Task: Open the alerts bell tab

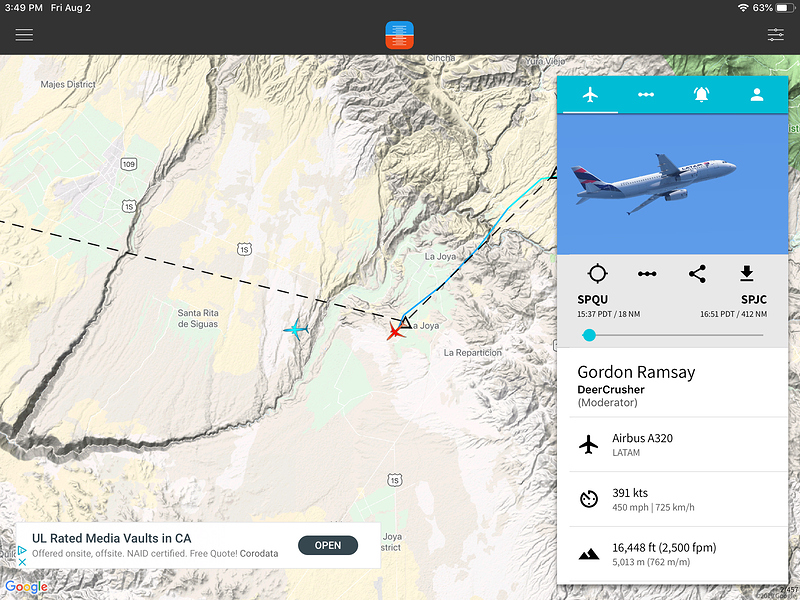Action: click(701, 94)
